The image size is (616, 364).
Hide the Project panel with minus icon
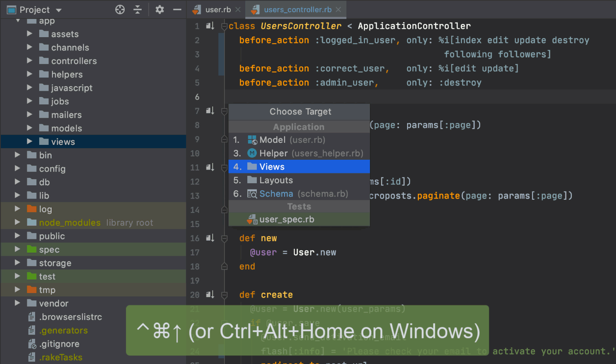click(177, 9)
